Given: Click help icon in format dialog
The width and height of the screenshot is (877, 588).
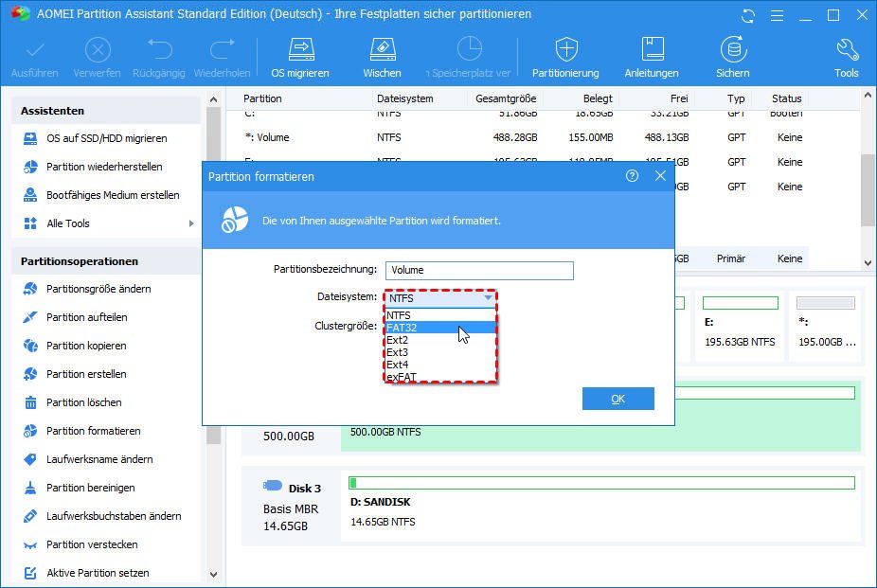Looking at the screenshot, I should [x=632, y=176].
